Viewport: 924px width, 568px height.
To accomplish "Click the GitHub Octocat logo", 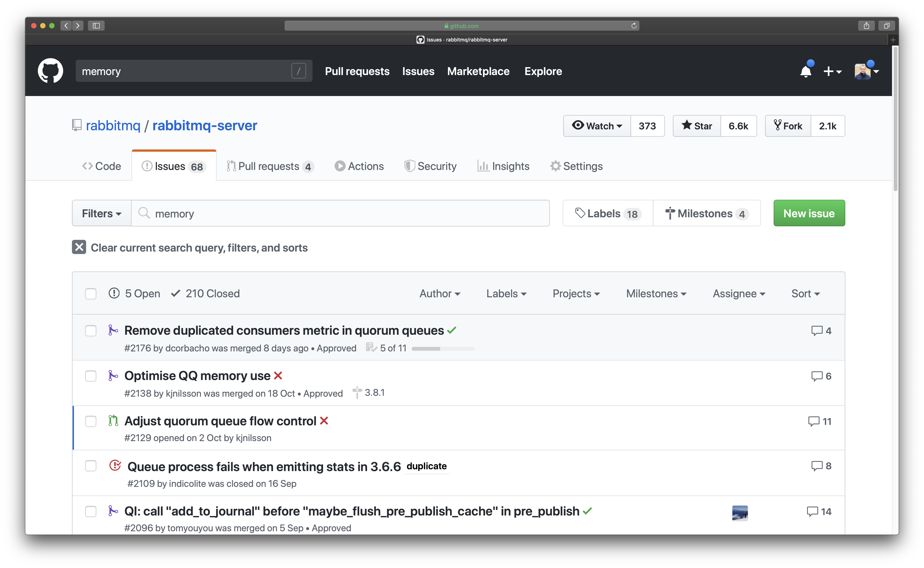I will pos(50,71).
